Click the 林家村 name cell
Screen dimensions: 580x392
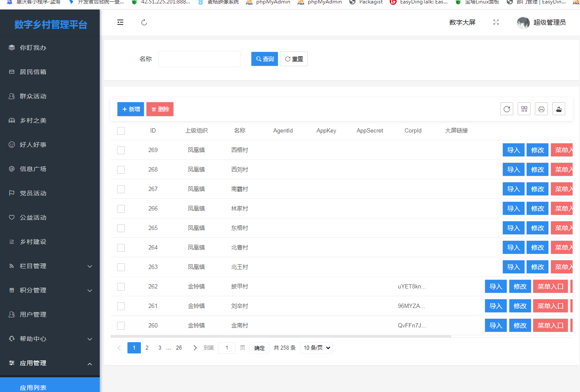click(240, 208)
